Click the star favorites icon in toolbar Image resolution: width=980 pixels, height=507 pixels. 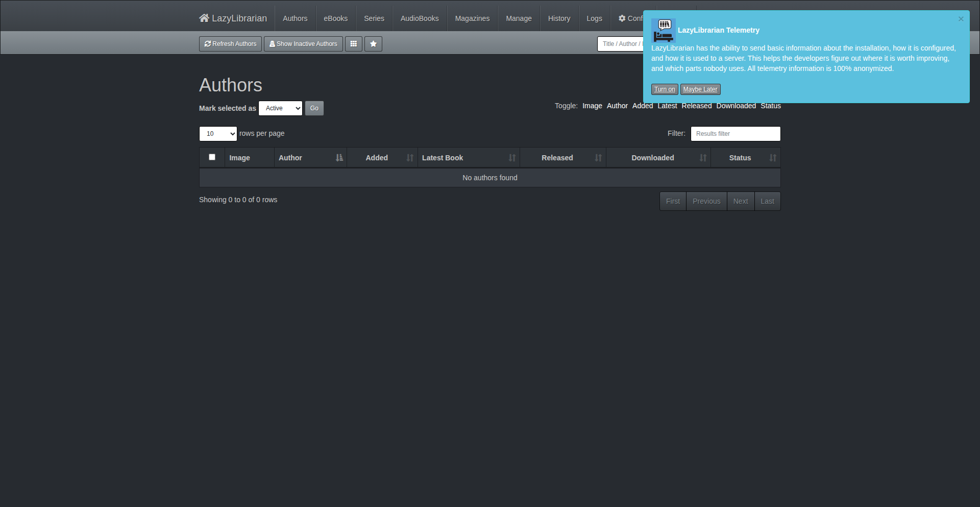coord(373,44)
